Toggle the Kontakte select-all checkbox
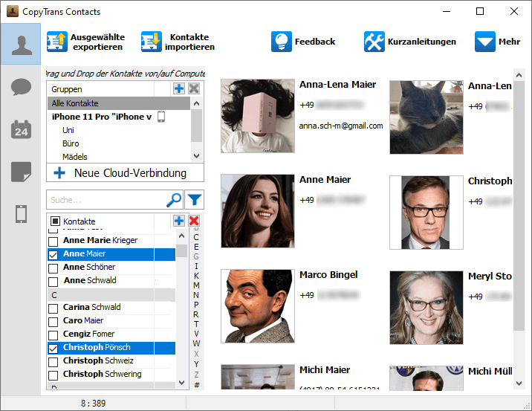 (x=55, y=221)
